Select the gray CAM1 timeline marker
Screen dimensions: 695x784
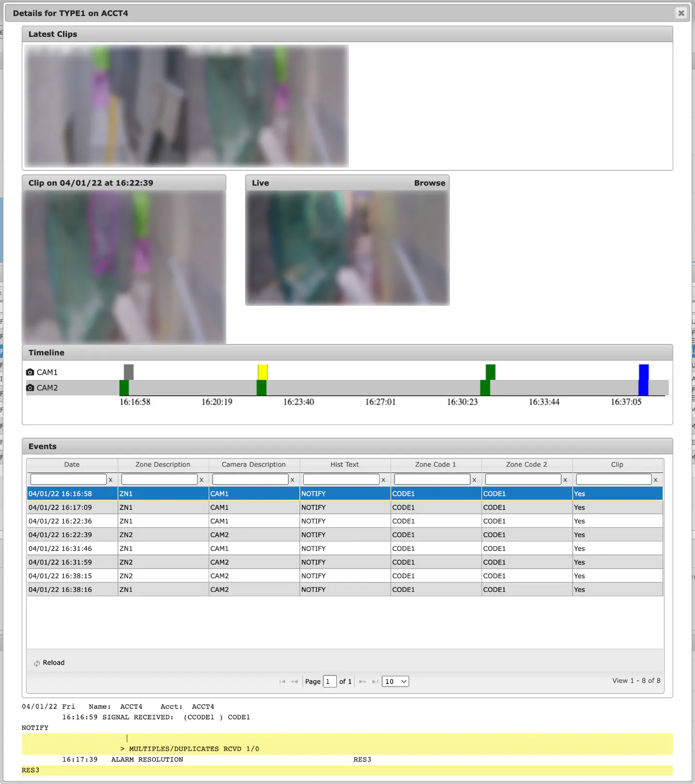click(129, 372)
